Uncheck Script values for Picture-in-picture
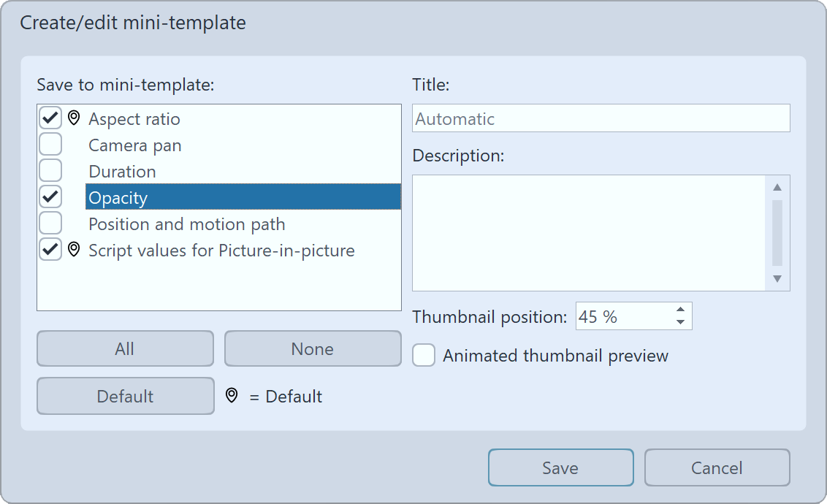The image size is (827, 504). 49,250
